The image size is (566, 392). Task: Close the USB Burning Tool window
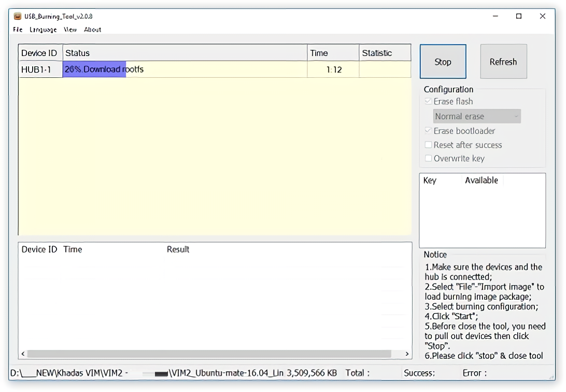click(543, 16)
